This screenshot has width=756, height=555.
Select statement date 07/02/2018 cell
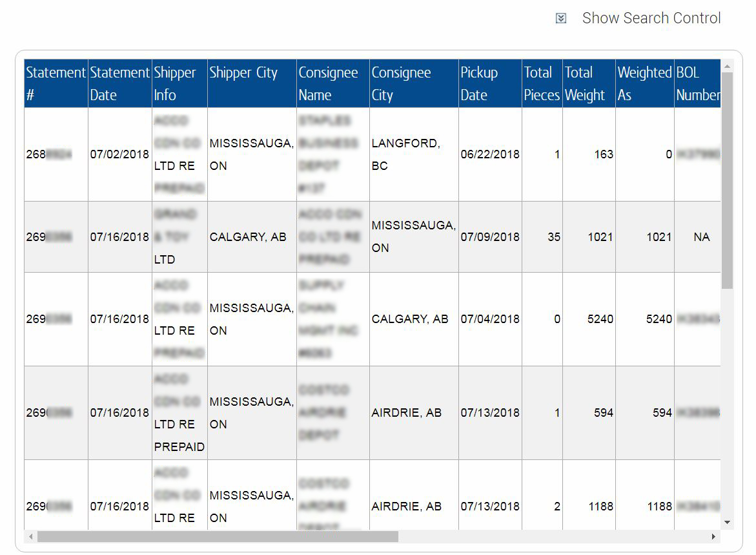[120, 154]
